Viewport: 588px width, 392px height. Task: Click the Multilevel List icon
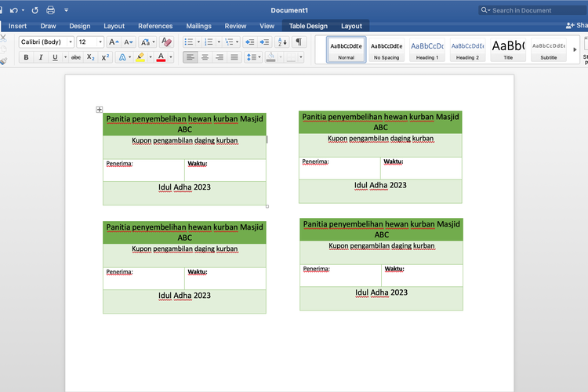pyautogui.click(x=229, y=42)
